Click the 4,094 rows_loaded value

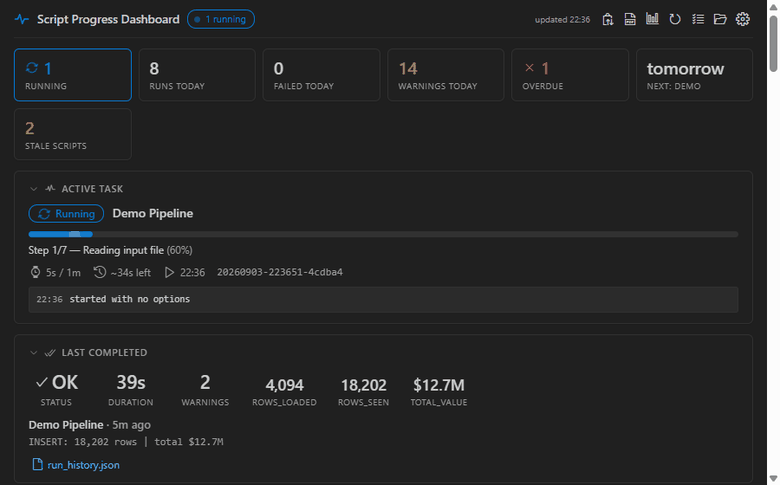click(x=284, y=385)
